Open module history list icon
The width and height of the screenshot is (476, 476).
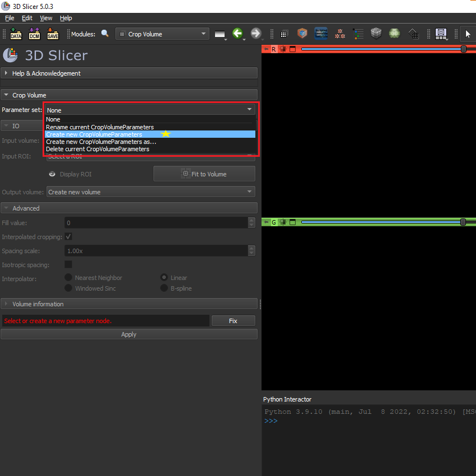pyautogui.click(x=220, y=34)
